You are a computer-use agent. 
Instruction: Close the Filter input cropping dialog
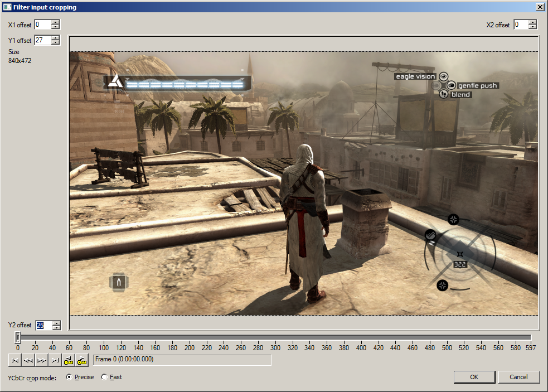[x=540, y=7]
